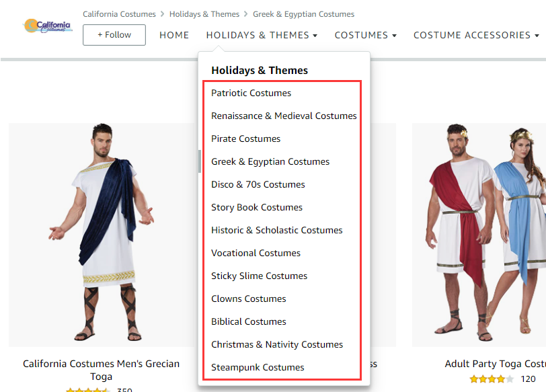Click Holidays & Themes breadcrumb link
This screenshot has width=546, height=392.
(x=204, y=14)
